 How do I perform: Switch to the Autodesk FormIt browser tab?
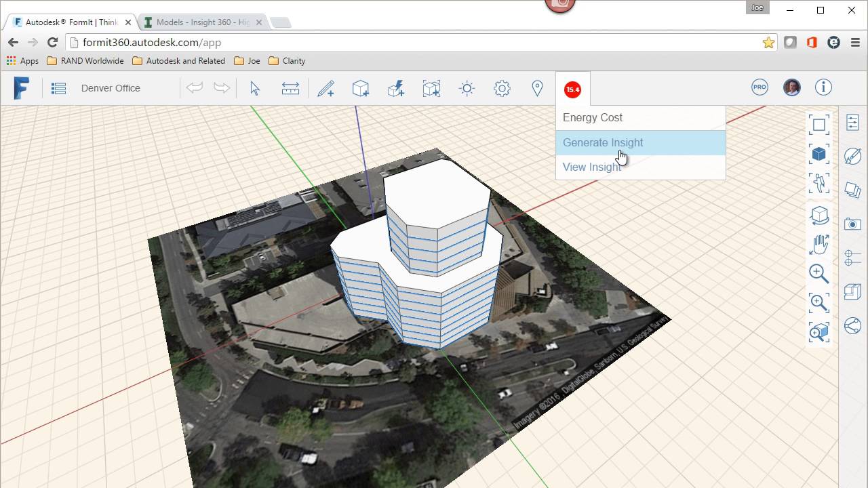pos(71,22)
